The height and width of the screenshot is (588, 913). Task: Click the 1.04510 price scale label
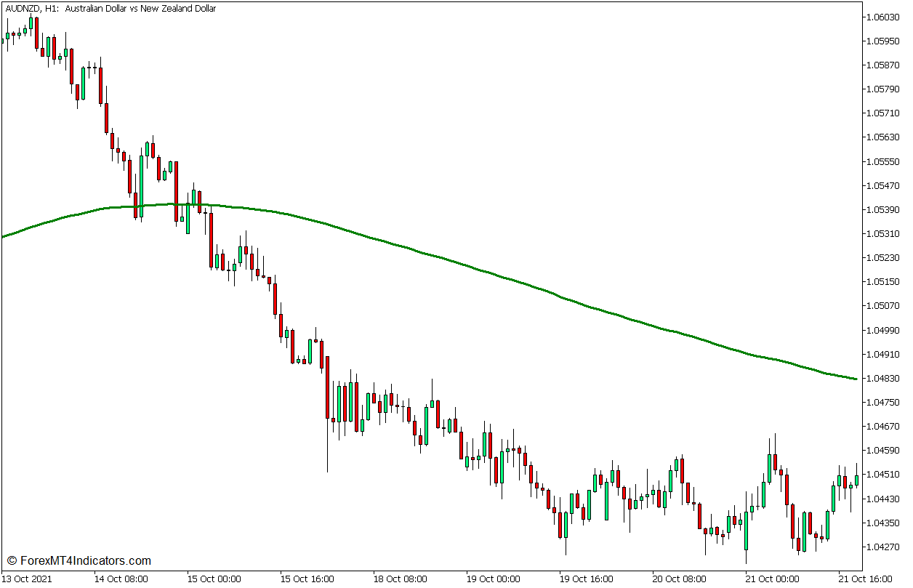pos(883,475)
